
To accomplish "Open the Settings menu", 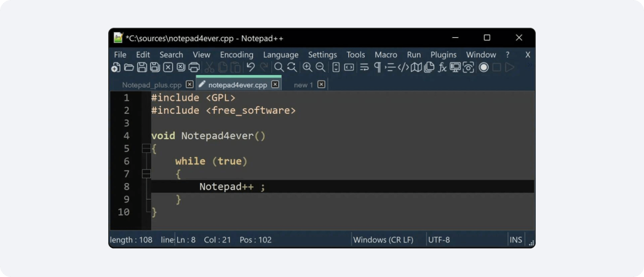I will pyautogui.click(x=323, y=55).
